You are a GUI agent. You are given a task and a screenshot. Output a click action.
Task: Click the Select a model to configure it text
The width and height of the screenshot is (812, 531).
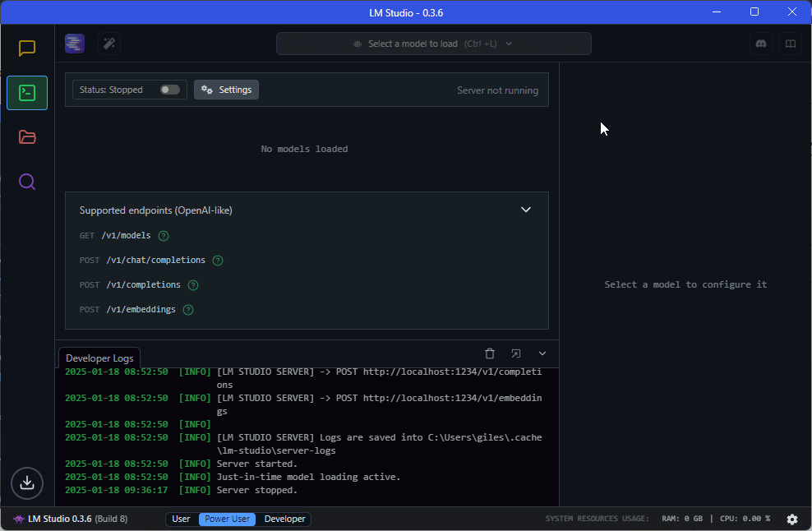point(685,284)
